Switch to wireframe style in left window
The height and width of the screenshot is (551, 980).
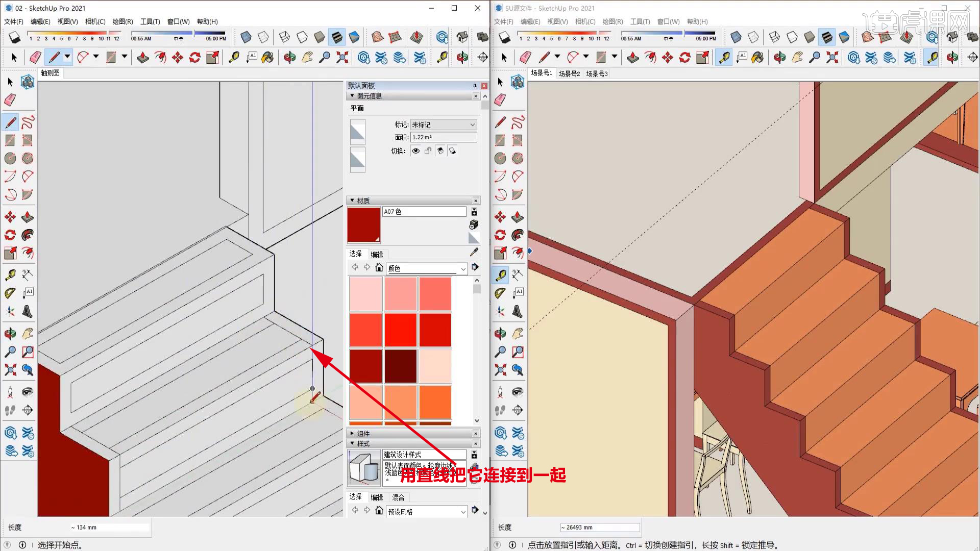click(x=285, y=37)
